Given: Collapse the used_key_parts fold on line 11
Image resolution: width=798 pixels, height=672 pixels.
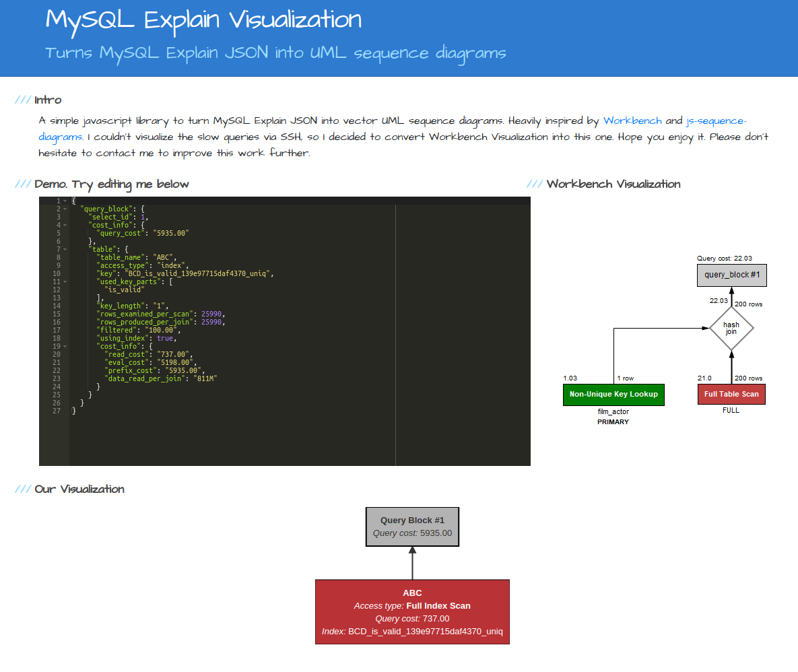Looking at the screenshot, I should (65, 282).
